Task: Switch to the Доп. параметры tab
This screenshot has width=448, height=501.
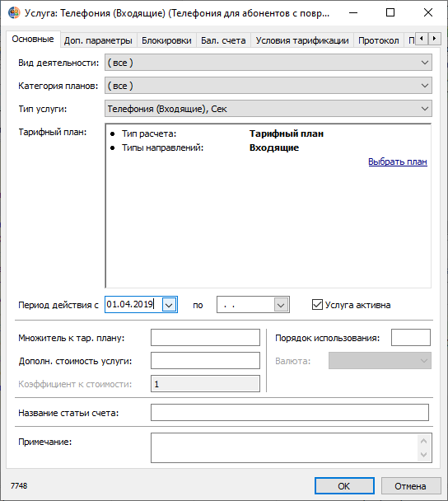Action: 98,40
